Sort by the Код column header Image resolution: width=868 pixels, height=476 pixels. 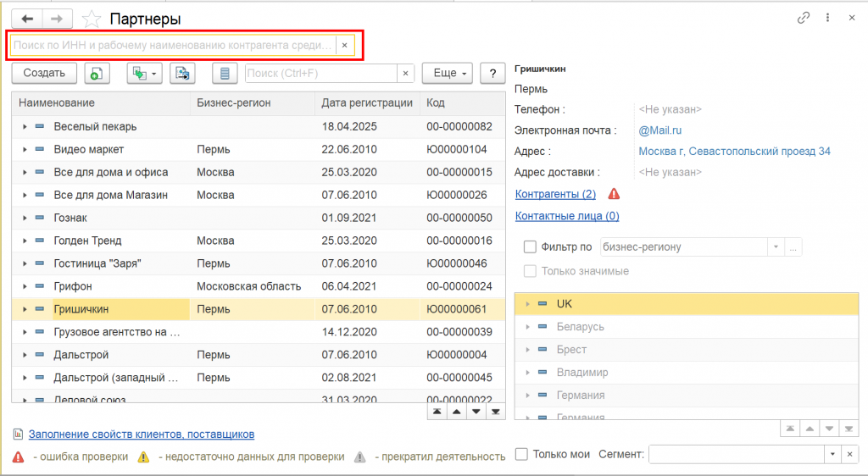pos(463,103)
